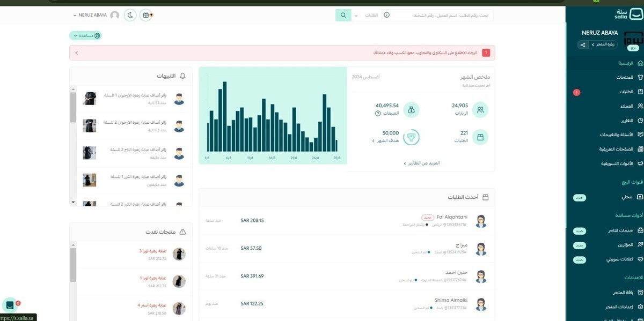Viewport: 644px width, 321px height.
Task: Open the support chat bubble at bottom left
Action: point(10,304)
